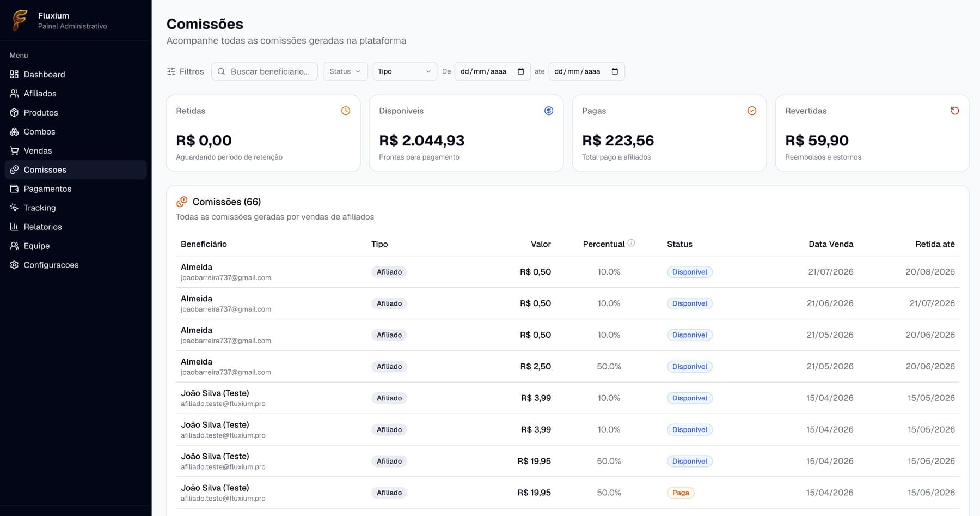This screenshot has height=516, width=980.
Task: Click the R$ 59,90 Revertidas total
Action: [817, 141]
